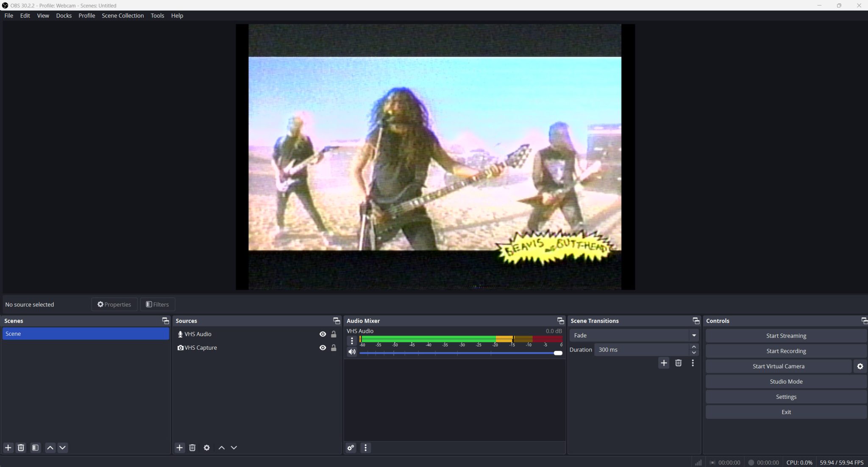Hide the VHS Capture source
Image resolution: width=868 pixels, height=467 pixels.
[323, 348]
